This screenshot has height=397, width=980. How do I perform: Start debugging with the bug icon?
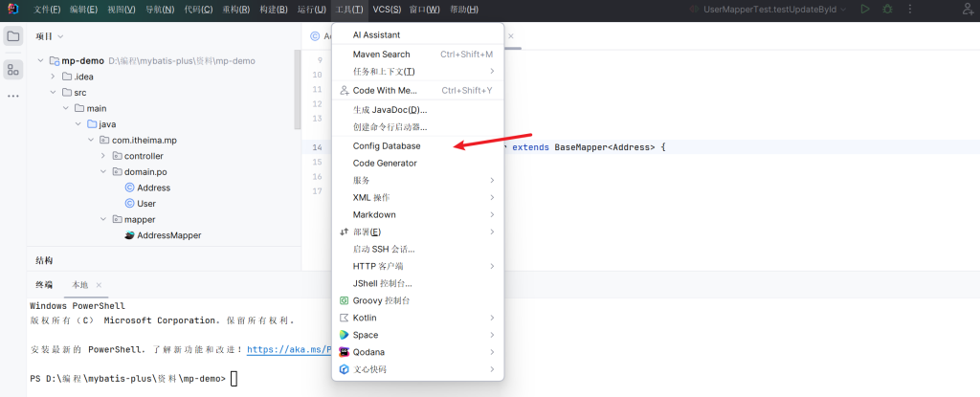[888, 10]
